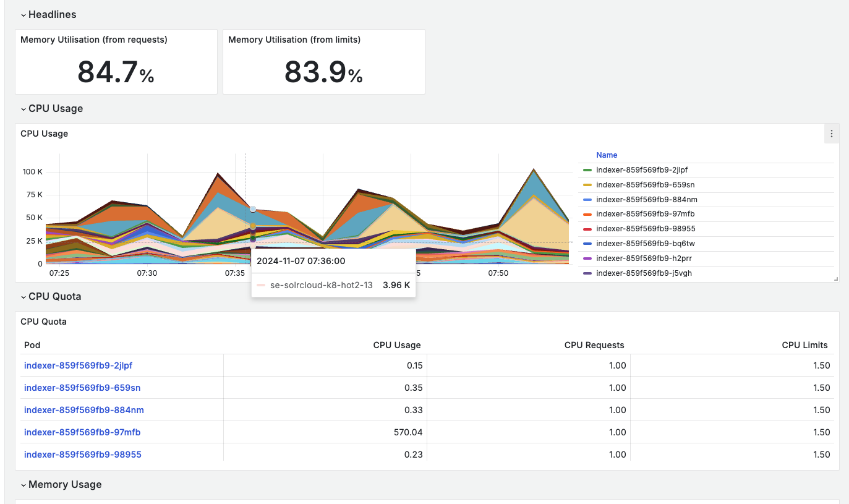The height and width of the screenshot is (504, 849).
Task: Click the 07:50 x-axis time label
Action: pos(498,273)
